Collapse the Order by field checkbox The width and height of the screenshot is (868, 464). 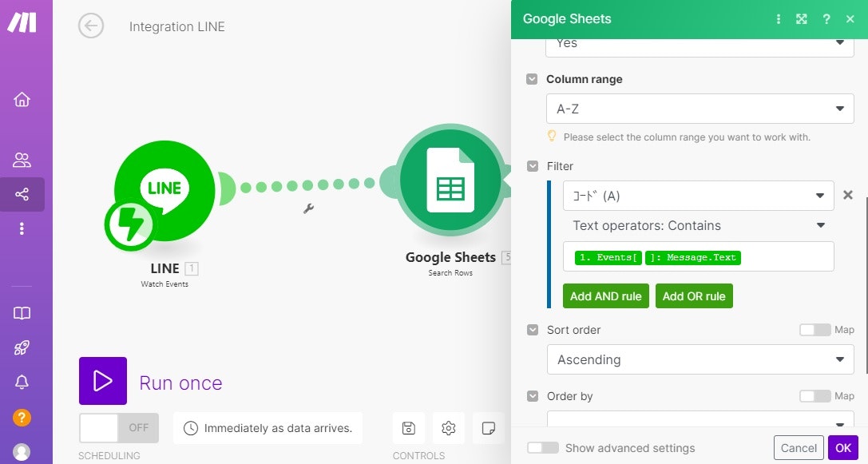(533, 396)
